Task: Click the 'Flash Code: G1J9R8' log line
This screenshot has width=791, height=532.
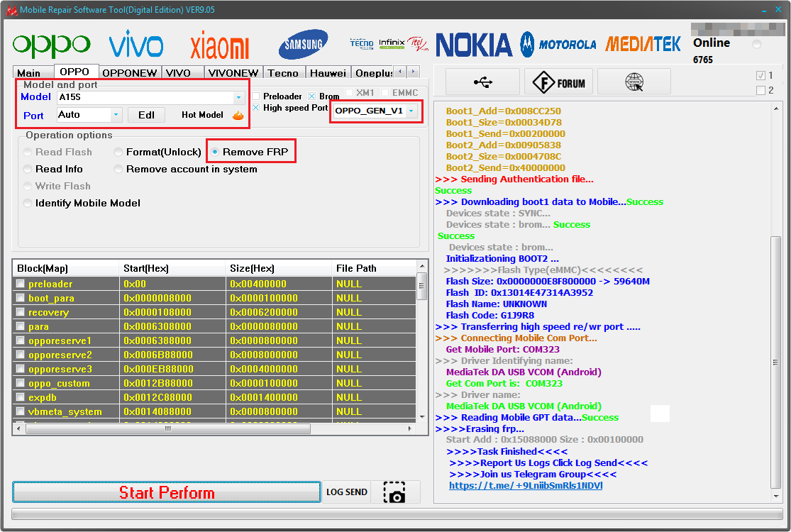Action: (x=489, y=315)
